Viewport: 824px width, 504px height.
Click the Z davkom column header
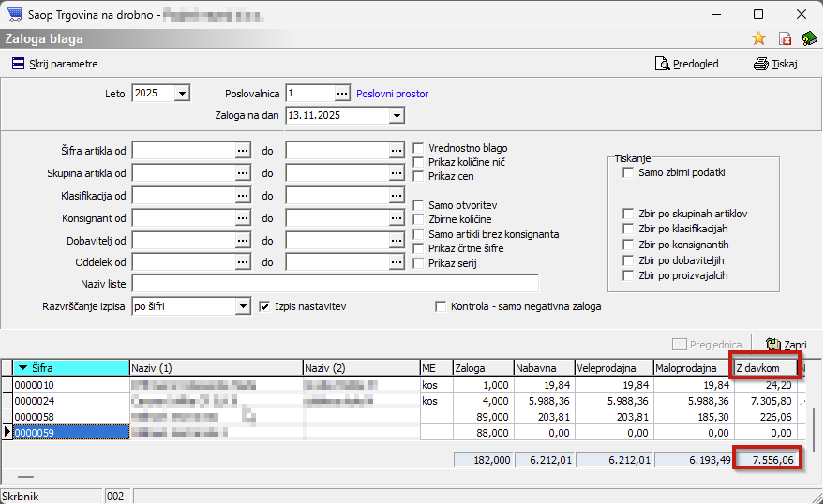pos(766,368)
